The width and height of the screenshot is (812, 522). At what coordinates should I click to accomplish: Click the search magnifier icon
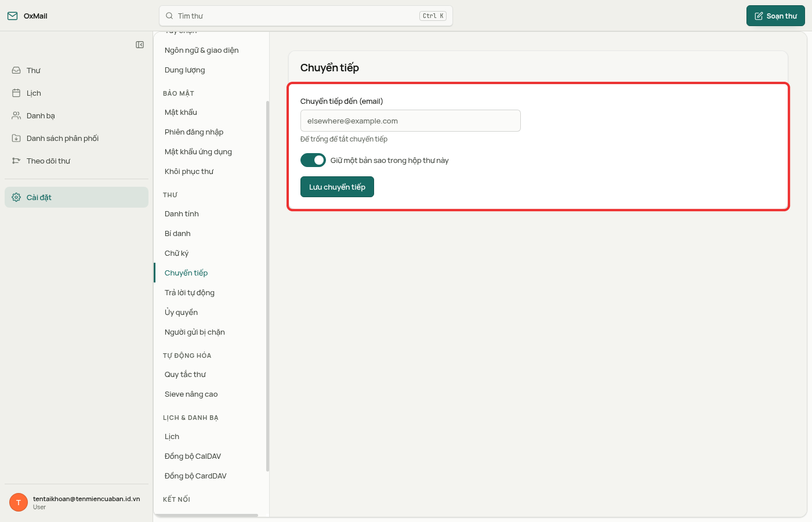(x=169, y=16)
